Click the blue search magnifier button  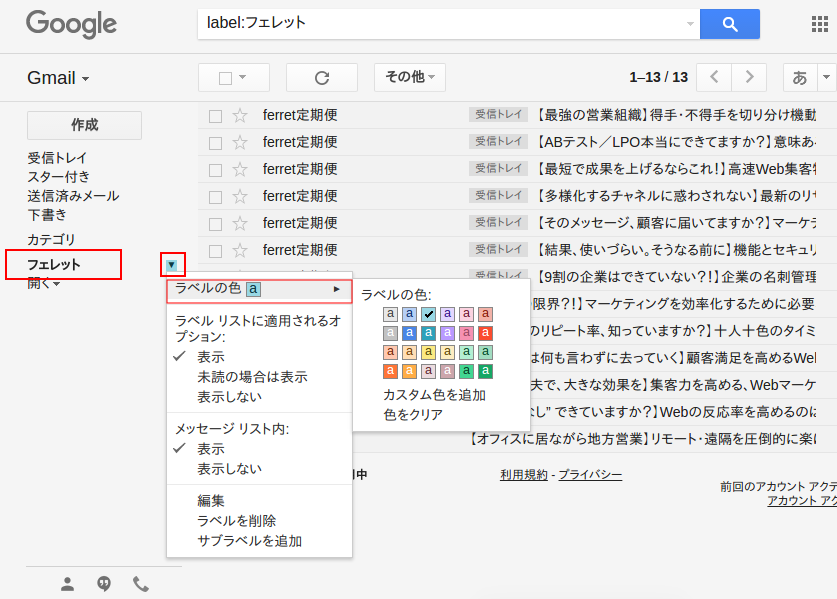pos(729,24)
